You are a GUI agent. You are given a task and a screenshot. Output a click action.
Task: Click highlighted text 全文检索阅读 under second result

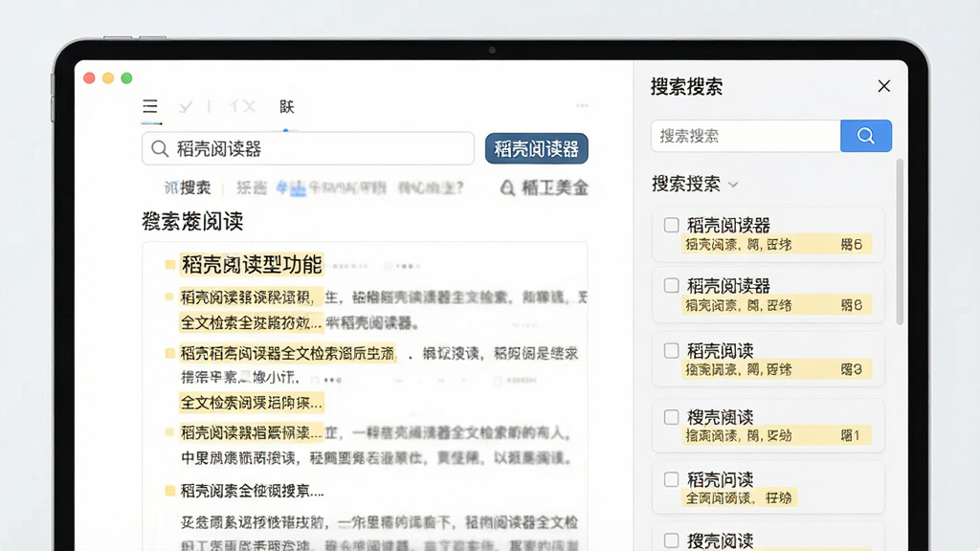click(x=252, y=403)
